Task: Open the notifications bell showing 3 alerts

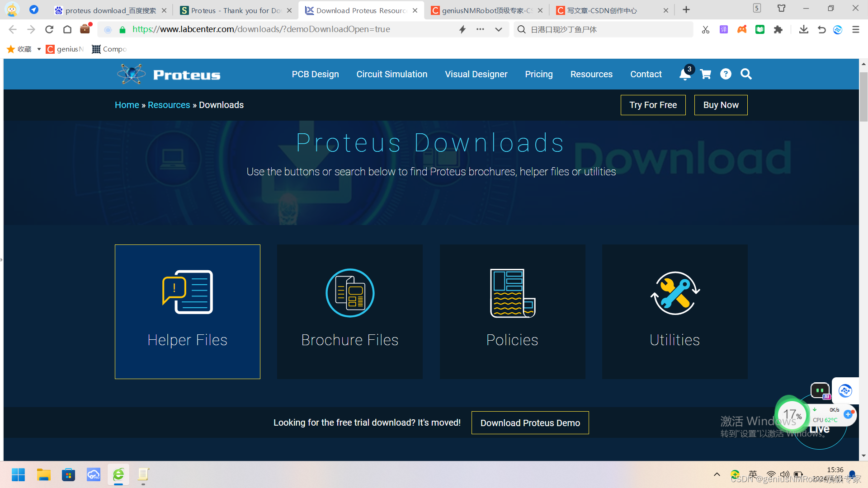Action: tap(684, 74)
